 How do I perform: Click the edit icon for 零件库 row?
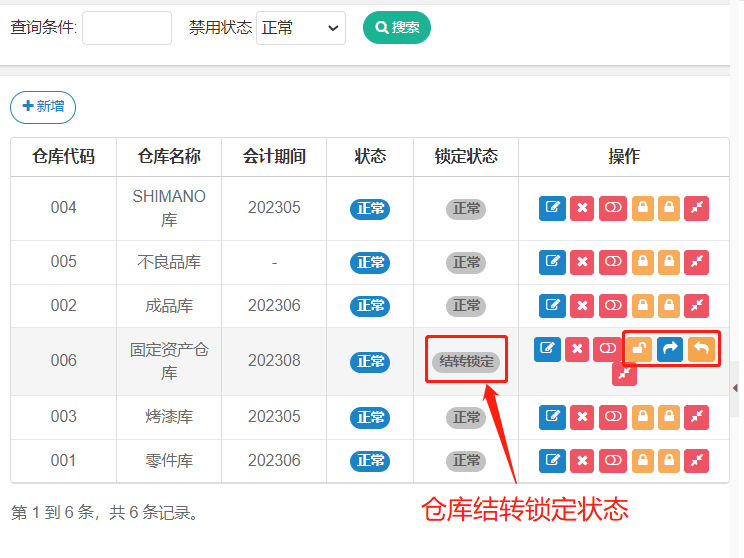[x=552, y=461]
